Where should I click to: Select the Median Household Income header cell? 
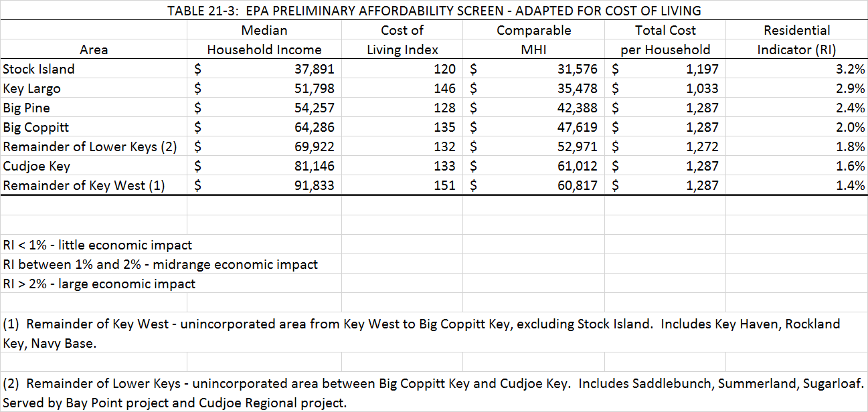pyautogui.click(x=264, y=40)
